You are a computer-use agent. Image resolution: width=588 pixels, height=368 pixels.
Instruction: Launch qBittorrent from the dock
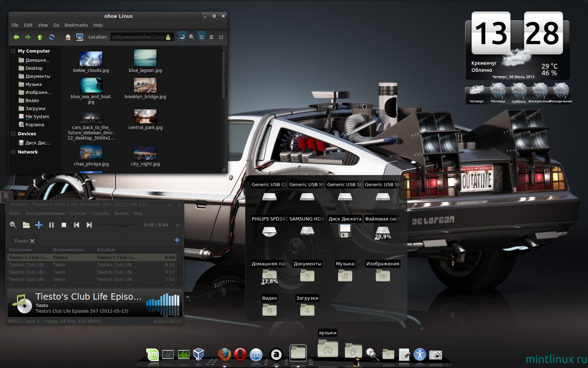coord(256,355)
